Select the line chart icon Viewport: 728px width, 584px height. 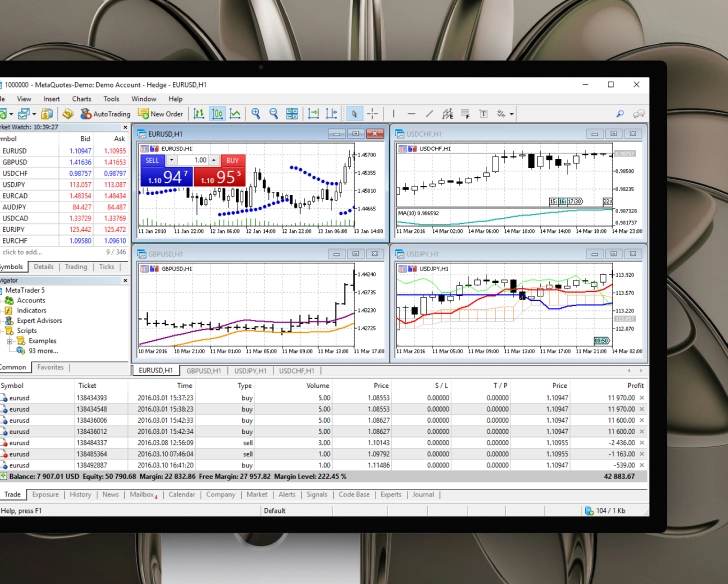click(x=235, y=114)
